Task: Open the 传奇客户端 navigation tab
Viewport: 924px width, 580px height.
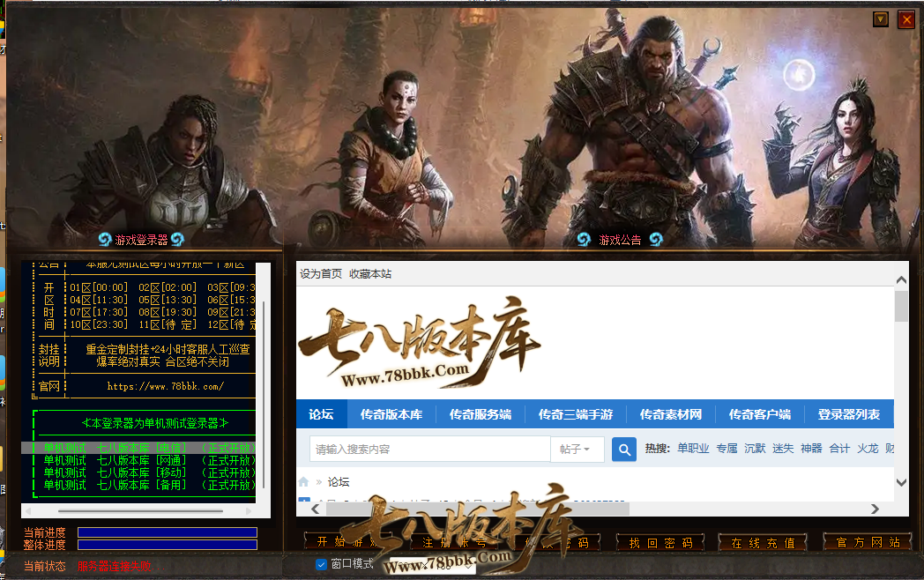Action: click(760, 414)
